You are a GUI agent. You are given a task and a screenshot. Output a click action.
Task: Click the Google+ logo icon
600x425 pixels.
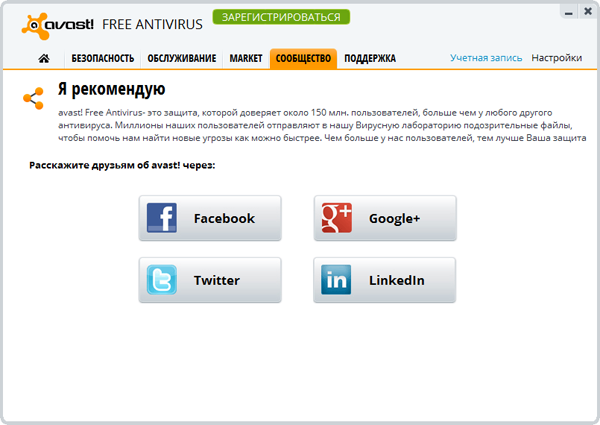point(337,218)
